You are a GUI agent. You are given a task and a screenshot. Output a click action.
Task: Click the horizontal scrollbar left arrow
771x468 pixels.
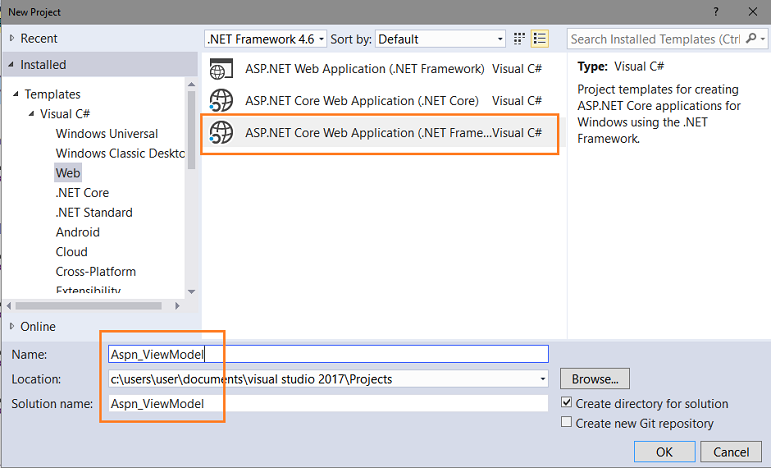click(9, 306)
